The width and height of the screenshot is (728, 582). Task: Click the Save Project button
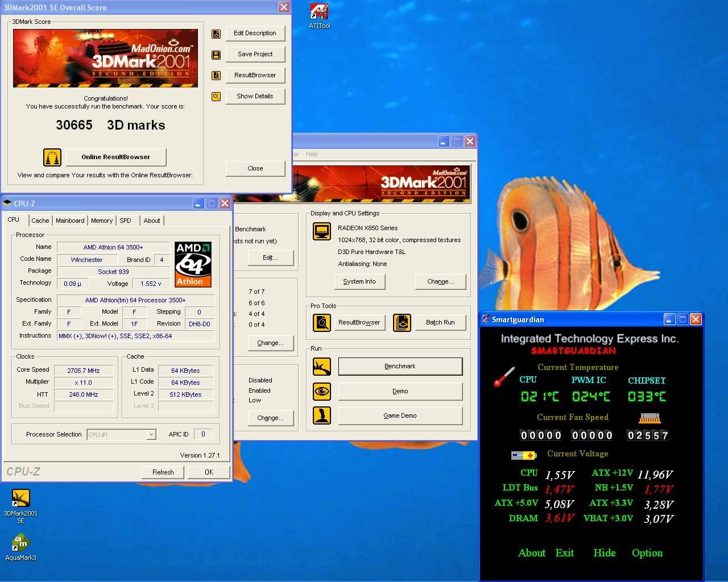point(255,55)
